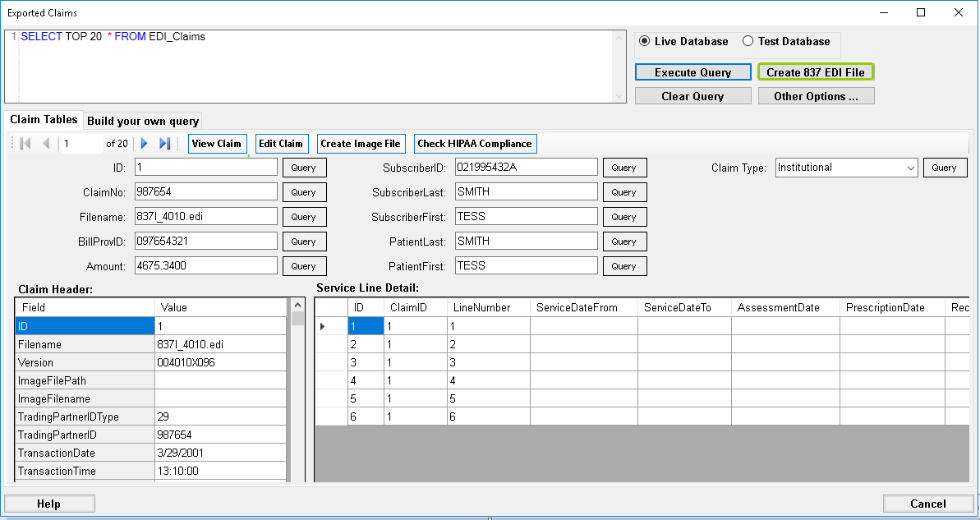Click Create Image File button
The image size is (980, 520).
pyautogui.click(x=361, y=144)
